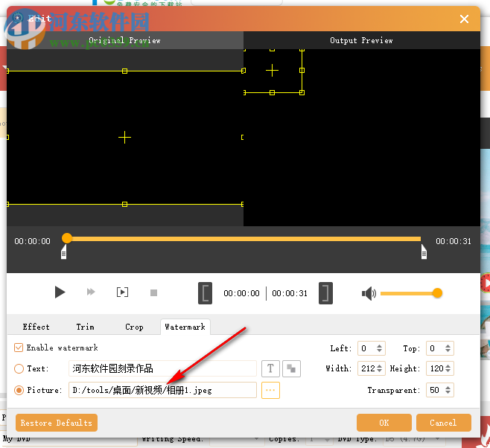Switch to the Trim tab
This screenshot has height=448, width=490.
tap(85, 327)
